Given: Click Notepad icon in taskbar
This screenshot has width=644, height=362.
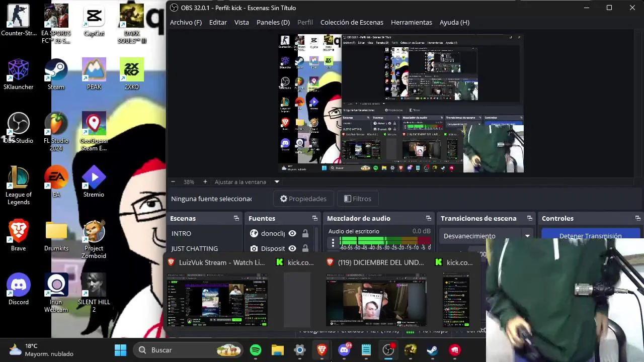Looking at the screenshot, I should 366,350.
